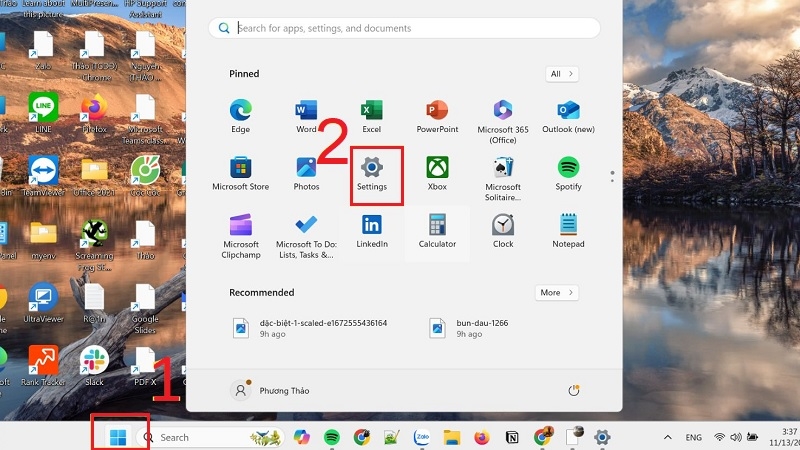Switch to Spotify on the taskbar
This screenshot has height=450, width=800.
tap(332, 437)
